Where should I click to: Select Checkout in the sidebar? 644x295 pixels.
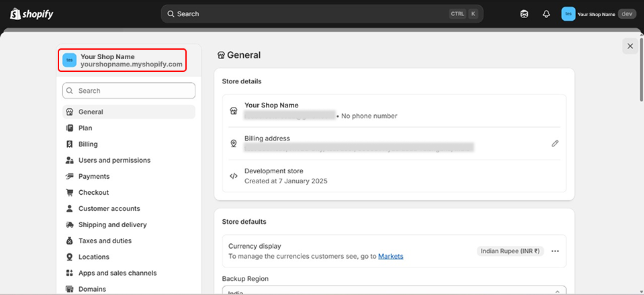(93, 192)
